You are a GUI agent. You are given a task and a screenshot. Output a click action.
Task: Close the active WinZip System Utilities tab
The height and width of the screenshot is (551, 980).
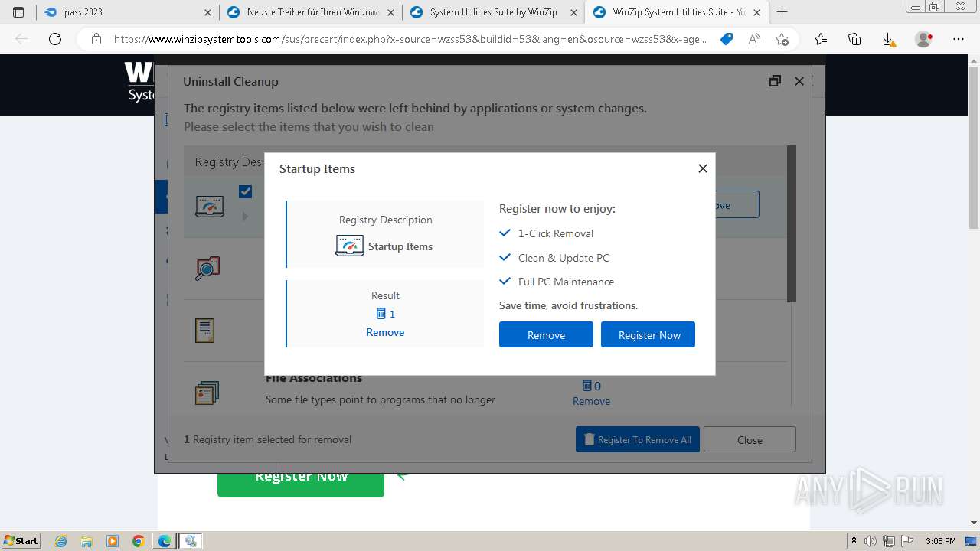756,12
